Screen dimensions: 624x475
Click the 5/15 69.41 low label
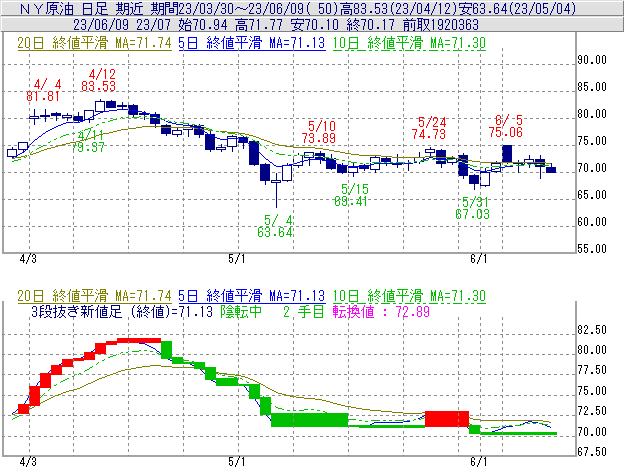tap(351, 195)
